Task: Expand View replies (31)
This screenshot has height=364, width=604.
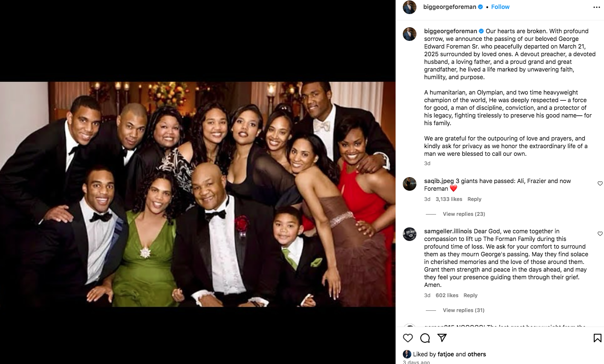Action: [x=463, y=310]
